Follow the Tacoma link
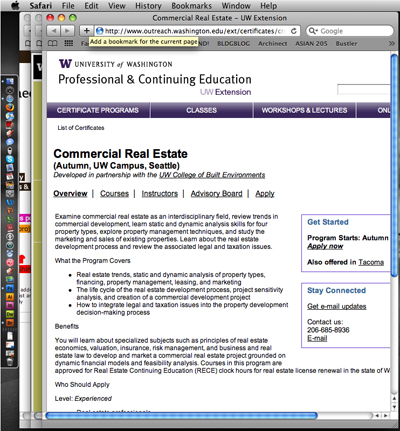 [x=371, y=262]
